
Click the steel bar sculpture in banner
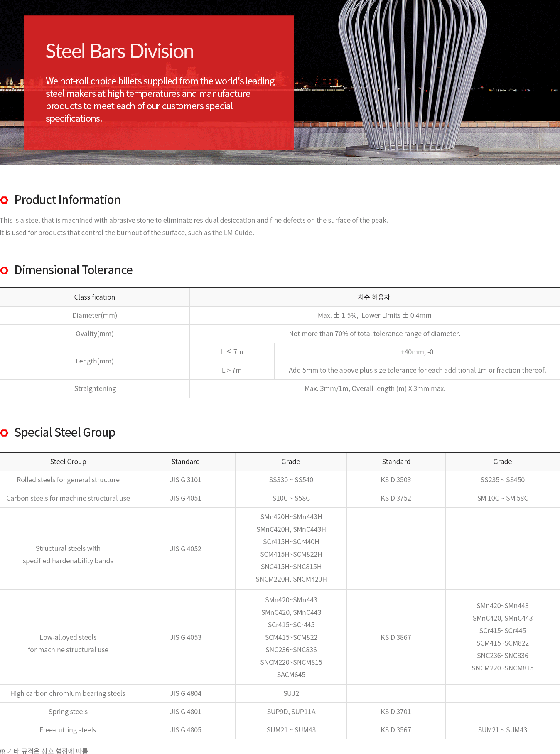tap(412, 79)
